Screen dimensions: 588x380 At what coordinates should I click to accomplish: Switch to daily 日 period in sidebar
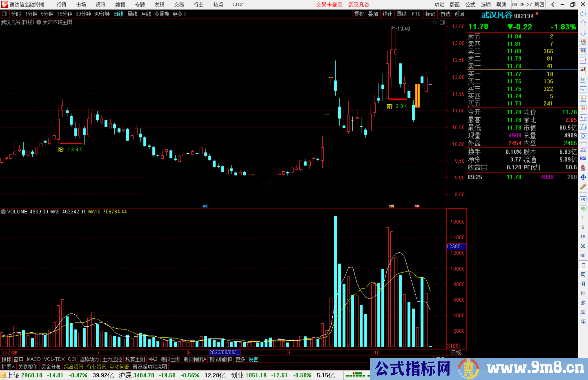tap(583, 265)
